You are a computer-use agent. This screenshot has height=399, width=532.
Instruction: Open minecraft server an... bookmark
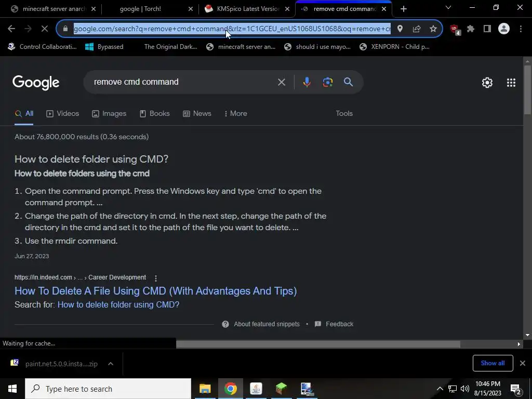click(241, 47)
